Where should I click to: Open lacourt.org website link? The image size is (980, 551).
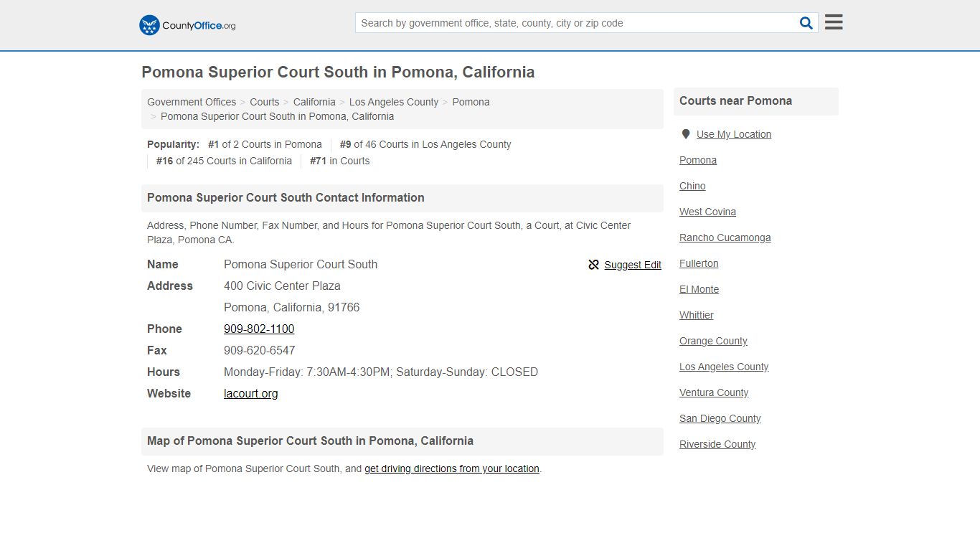coord(250,393)
